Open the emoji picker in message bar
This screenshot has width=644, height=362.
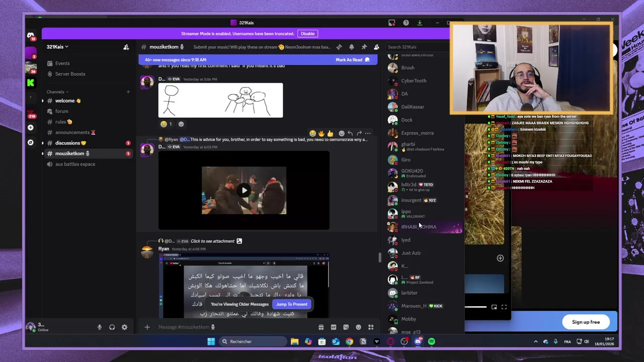pos(358,327)
